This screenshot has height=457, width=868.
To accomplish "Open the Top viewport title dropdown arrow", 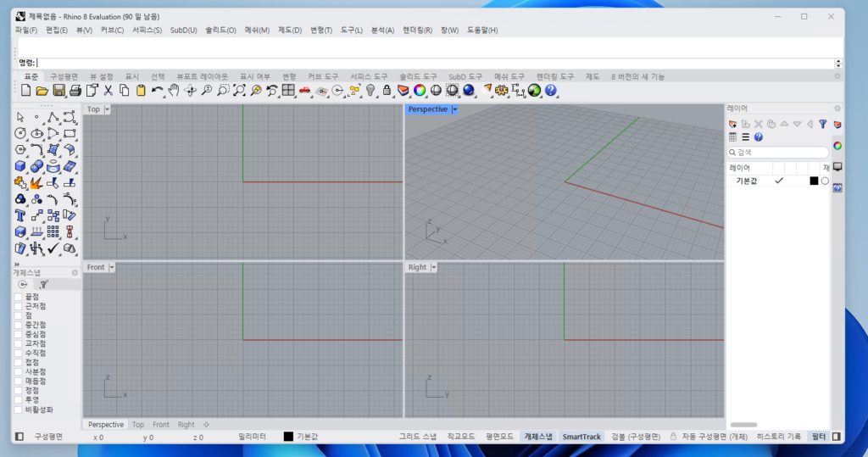I will pos(108,109).
